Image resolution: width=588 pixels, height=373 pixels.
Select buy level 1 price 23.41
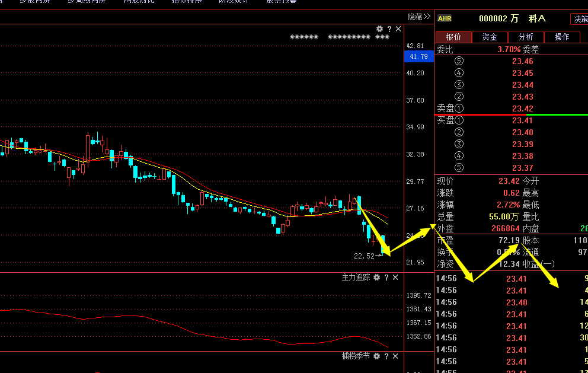click(522, 120)
